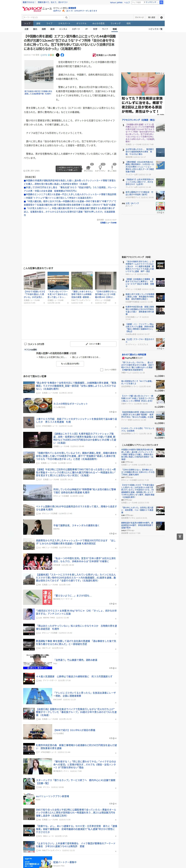Image resolution: width=186 pixels, height=868 pixels.
Task: Open article ２着で６０万円超 高級ブランドのダウンジャケット
Action: pyautogui.click(x=76, y=420)
